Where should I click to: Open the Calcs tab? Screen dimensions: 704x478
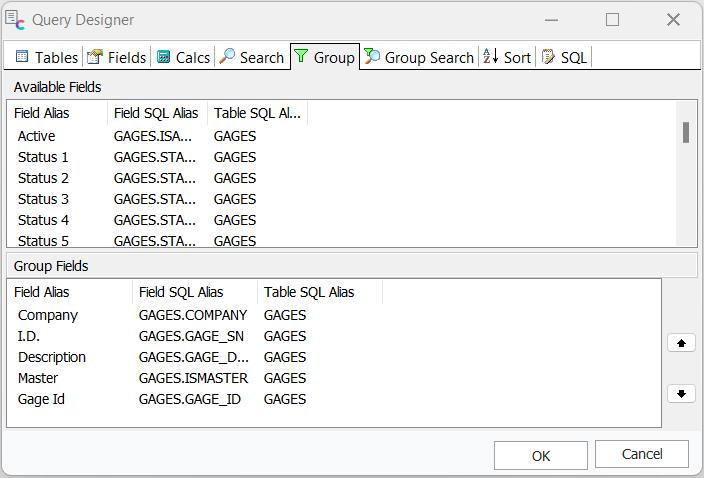click(183, 57)
